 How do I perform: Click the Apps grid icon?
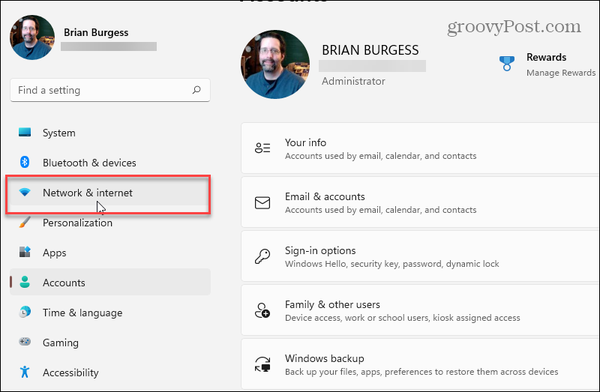(25, 252)
